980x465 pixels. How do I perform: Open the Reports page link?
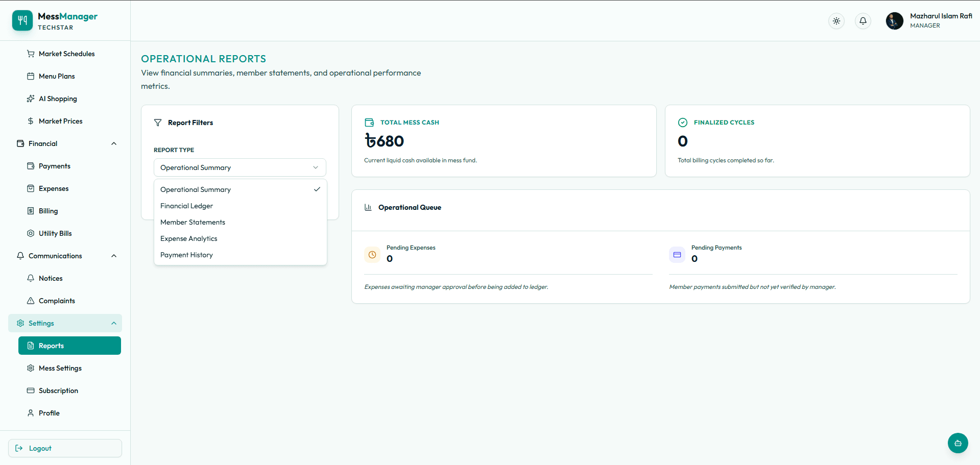click(69, 346)
